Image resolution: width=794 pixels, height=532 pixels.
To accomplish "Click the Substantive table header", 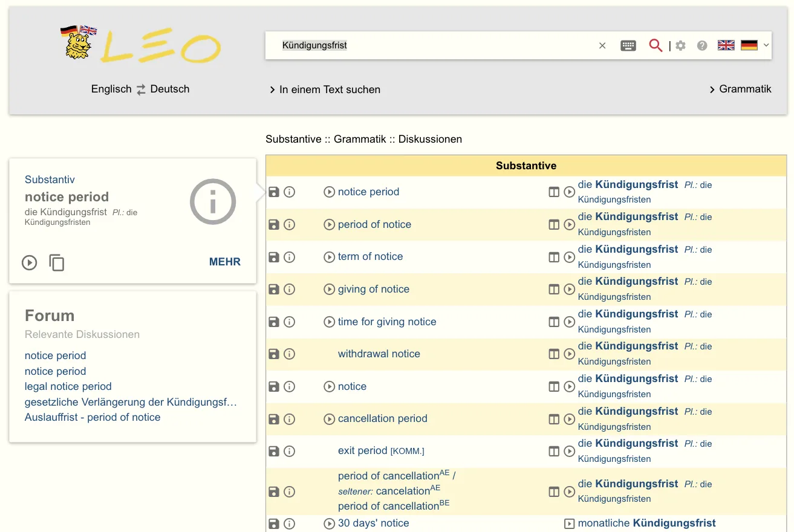I will click(x=526, y=166).
